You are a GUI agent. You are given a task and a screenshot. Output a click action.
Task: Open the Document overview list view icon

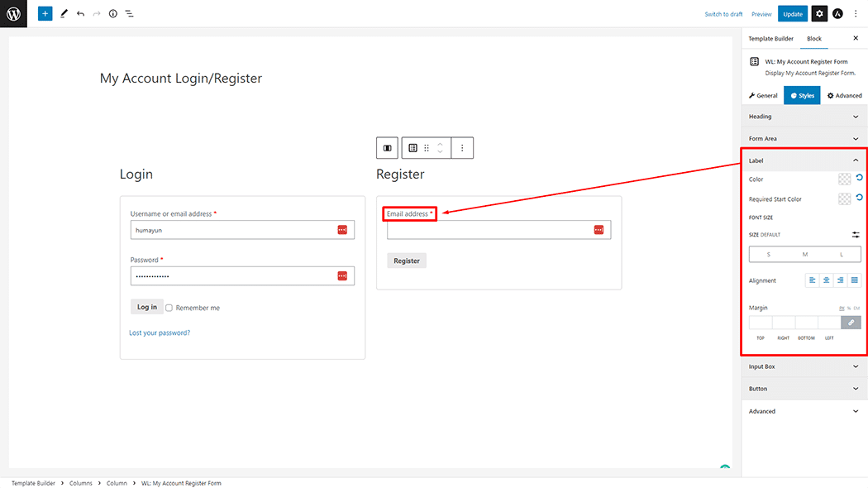pyautogui.click(x=129, y=13)
